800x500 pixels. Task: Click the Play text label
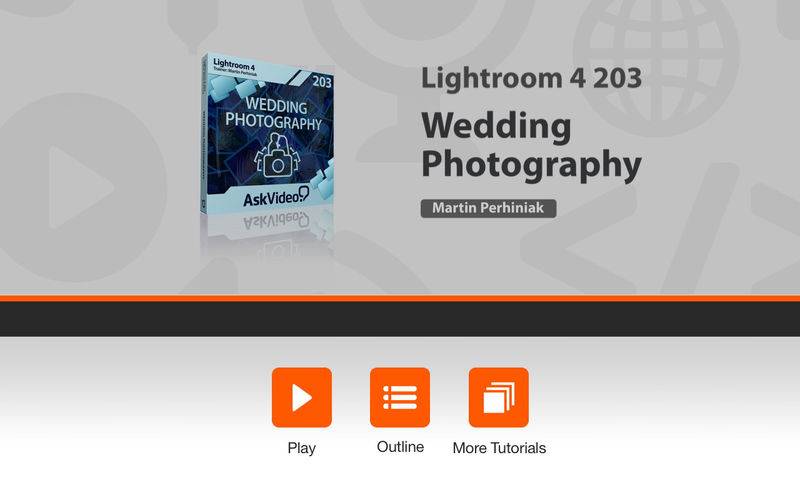pos(302,448)
